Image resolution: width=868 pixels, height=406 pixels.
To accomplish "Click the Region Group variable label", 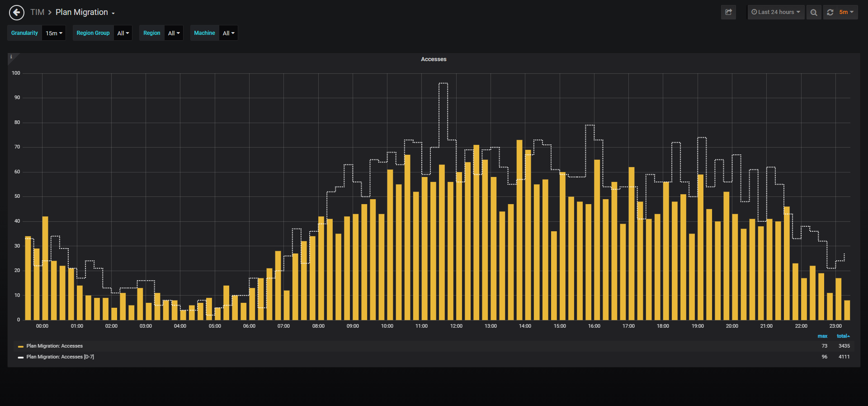I will (x=93, y=33).
